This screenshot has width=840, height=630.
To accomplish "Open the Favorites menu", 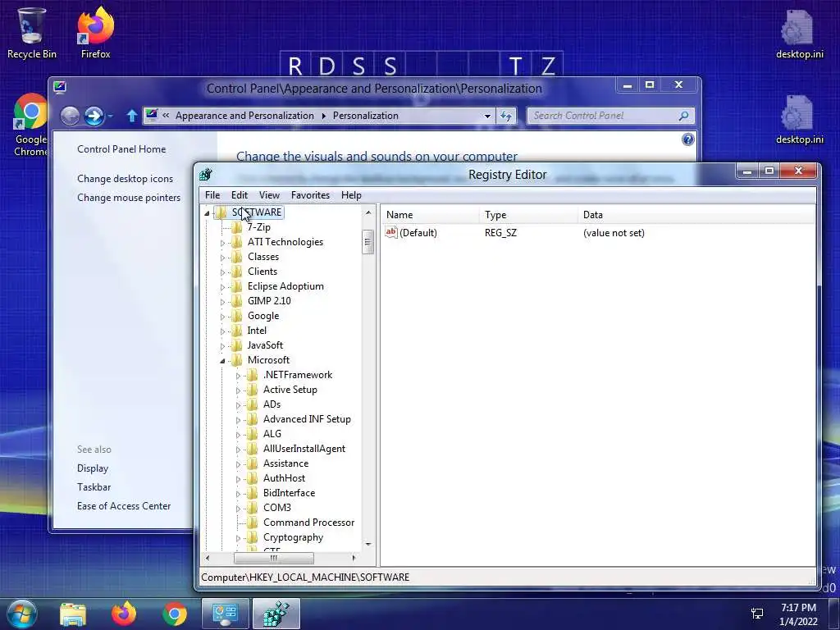I will pos(310,195).
